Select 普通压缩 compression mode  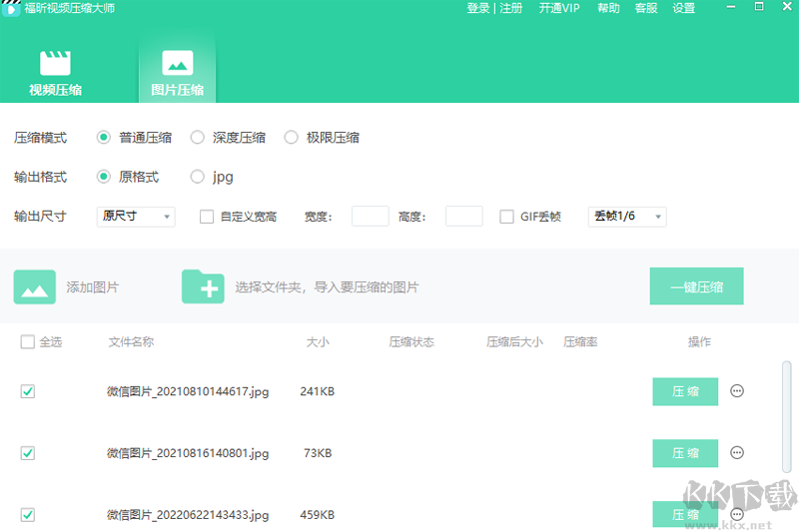point(104,138)
